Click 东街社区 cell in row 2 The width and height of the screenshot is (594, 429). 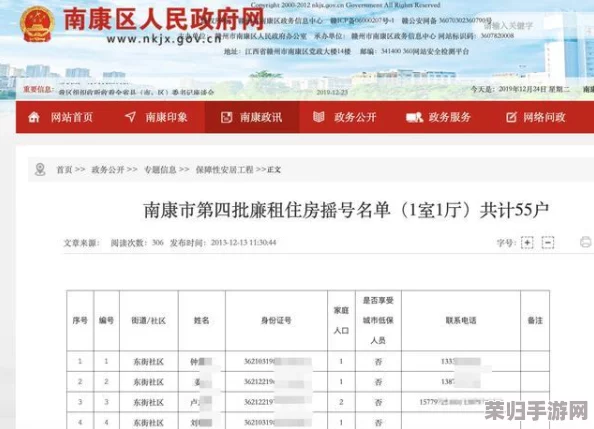pos(148,382)
